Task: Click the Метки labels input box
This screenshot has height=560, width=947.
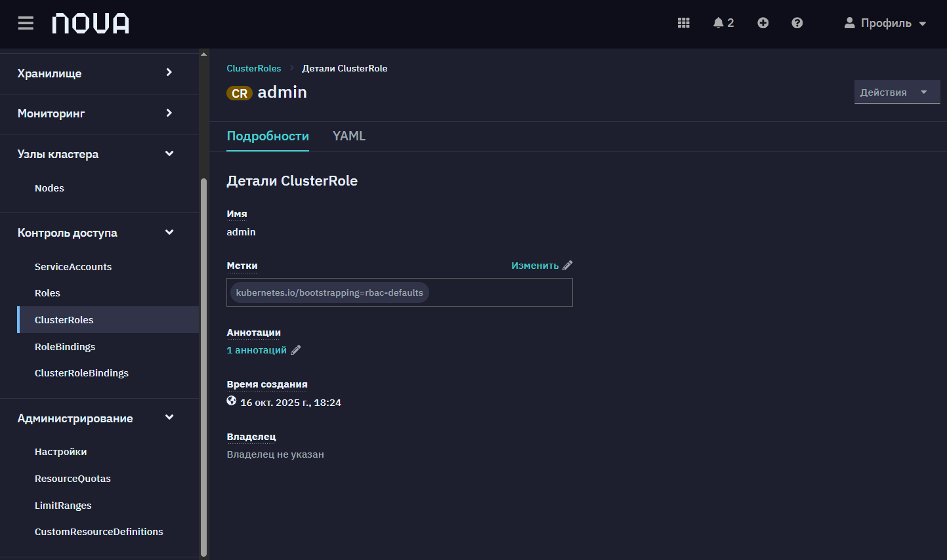Action: (x=400, y=292)
